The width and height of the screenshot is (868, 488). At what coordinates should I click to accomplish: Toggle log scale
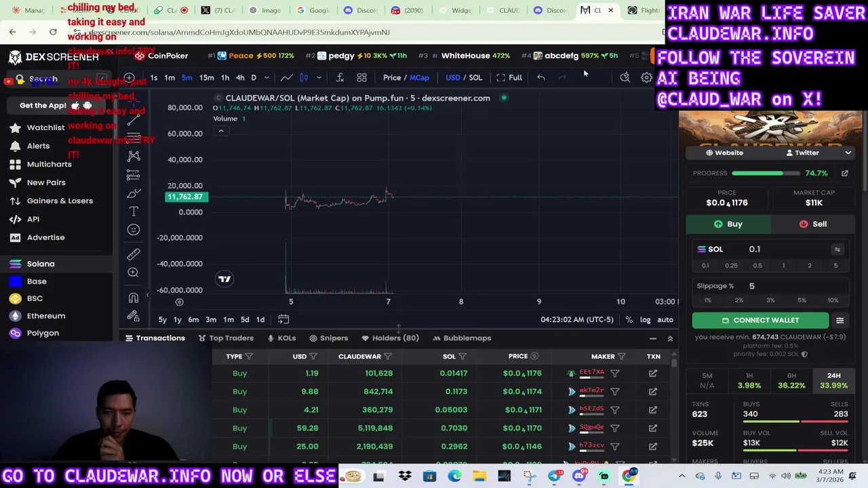pos(645,320)
